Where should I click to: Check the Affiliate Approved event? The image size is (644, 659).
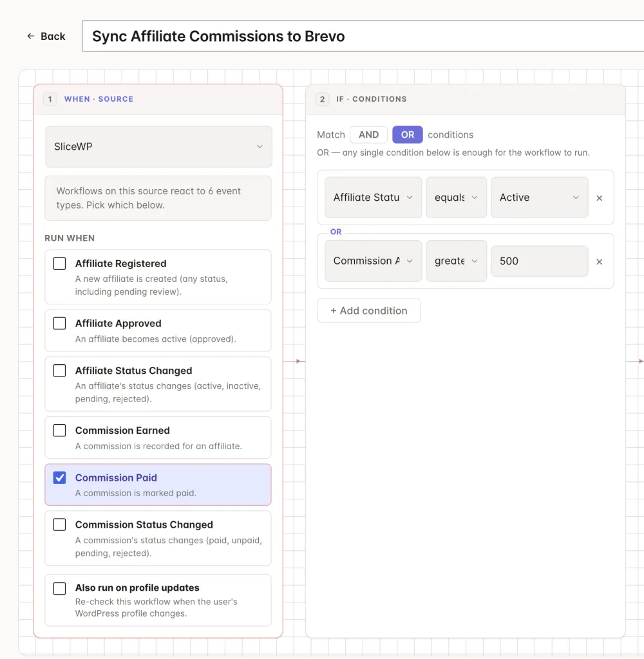click(x=59, y=323)
